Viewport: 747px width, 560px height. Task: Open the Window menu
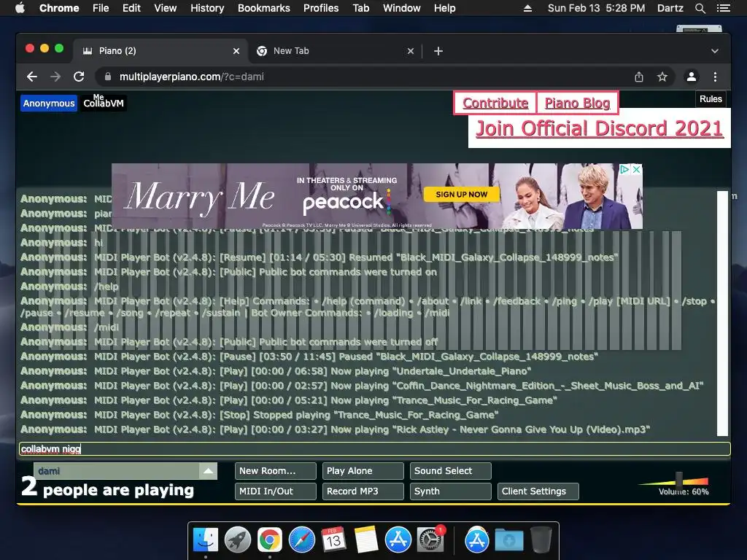[402, 8]
